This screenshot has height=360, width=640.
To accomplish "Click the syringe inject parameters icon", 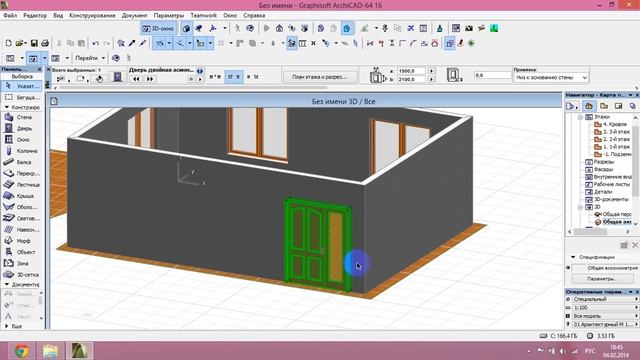I will tap(142, 43).
